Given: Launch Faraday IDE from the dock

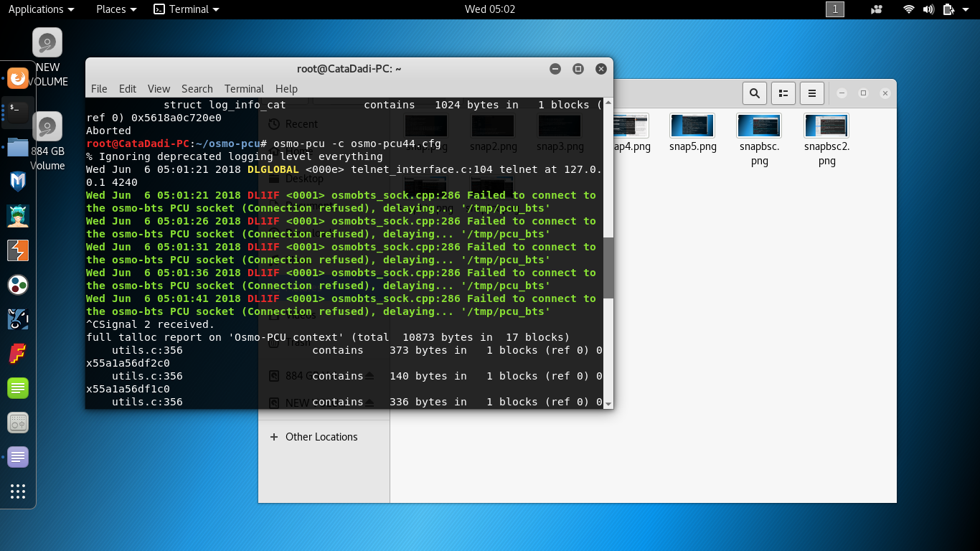Looking at the screenshot, I should pos(18,354).
